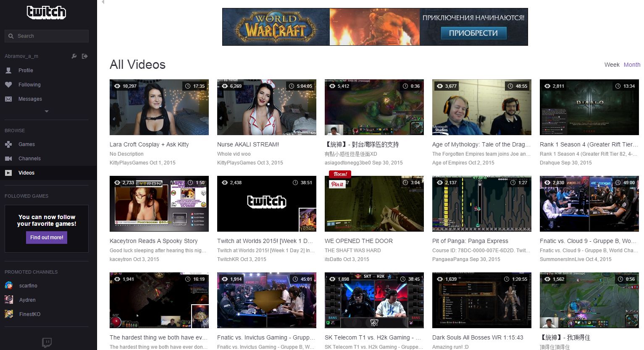The image size is (644, 350).
Task: Click the Find out more! button
Action: (x=47, y=238)
